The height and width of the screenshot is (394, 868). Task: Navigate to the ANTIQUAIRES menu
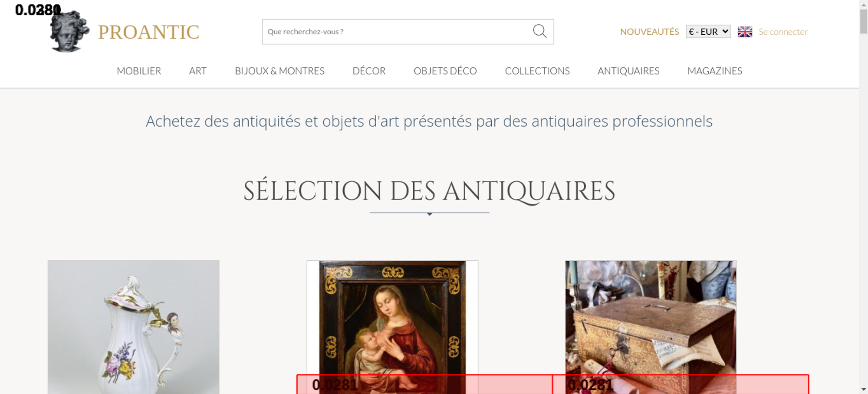pyautogui.click(x=628, y=71)
